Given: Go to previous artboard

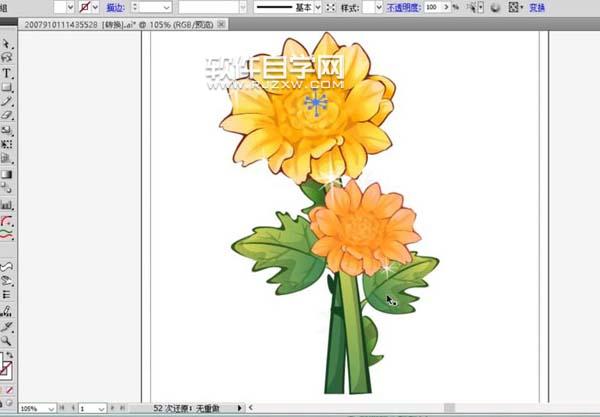Looking at the screenshot, I should pos(73,408).
